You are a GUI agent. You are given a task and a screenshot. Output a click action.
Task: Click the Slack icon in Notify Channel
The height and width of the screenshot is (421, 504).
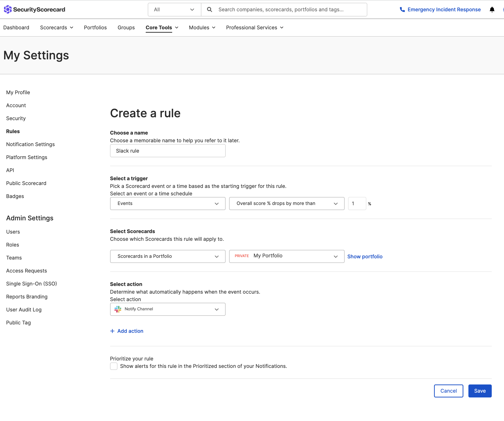coord(118,309)
